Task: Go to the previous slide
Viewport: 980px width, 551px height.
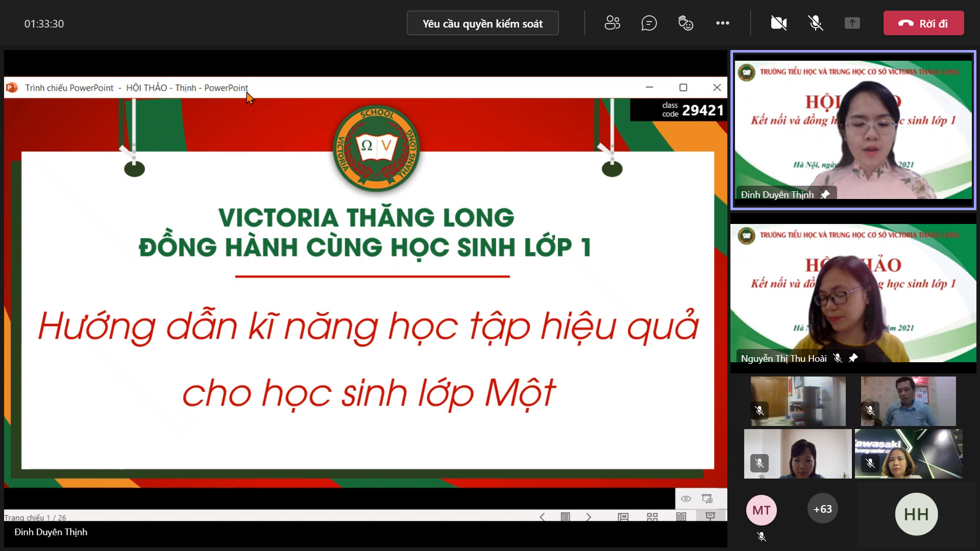Action: 542,517
